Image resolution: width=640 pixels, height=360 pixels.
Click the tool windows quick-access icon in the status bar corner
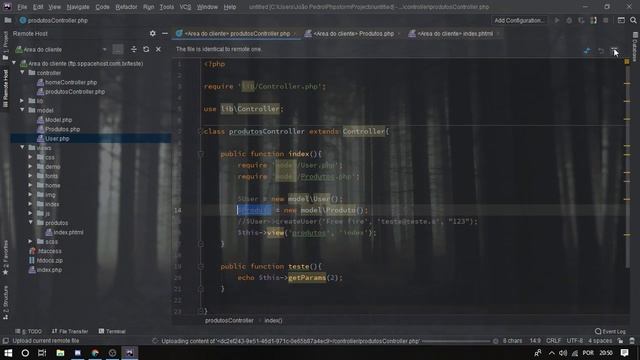(5, 341)
